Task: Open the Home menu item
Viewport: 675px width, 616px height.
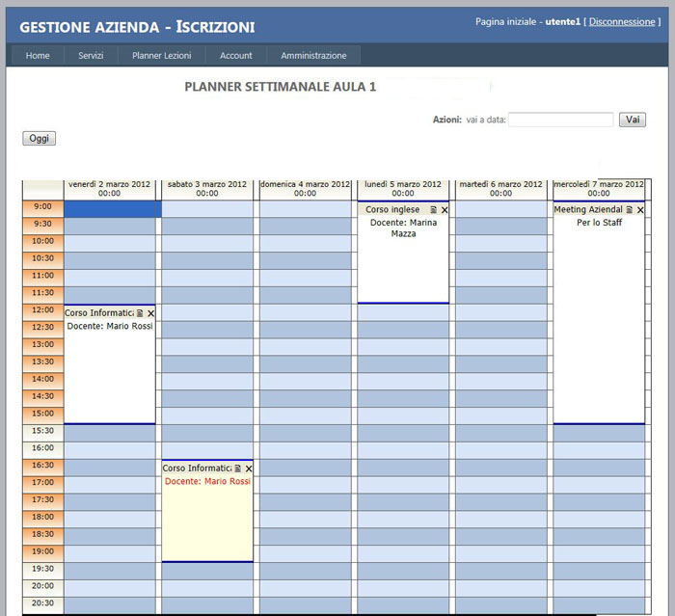Action: (38, 56)
